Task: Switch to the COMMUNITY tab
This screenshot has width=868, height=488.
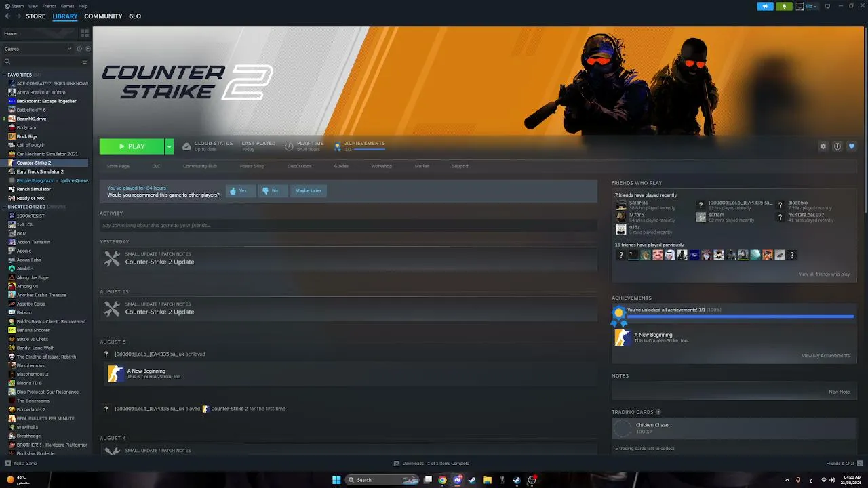Action: click(103, 16)
